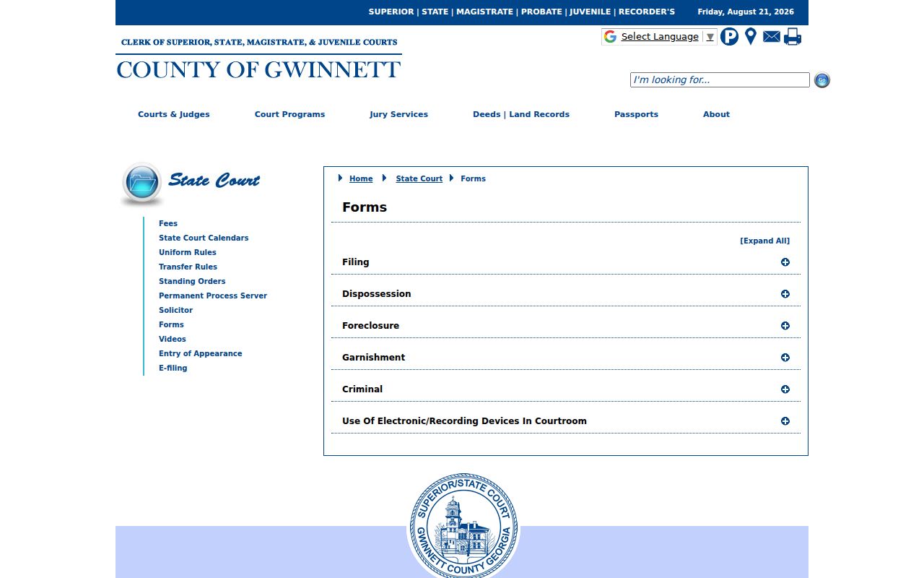Click the Go search button
The image size is (924, 578).
822,80
